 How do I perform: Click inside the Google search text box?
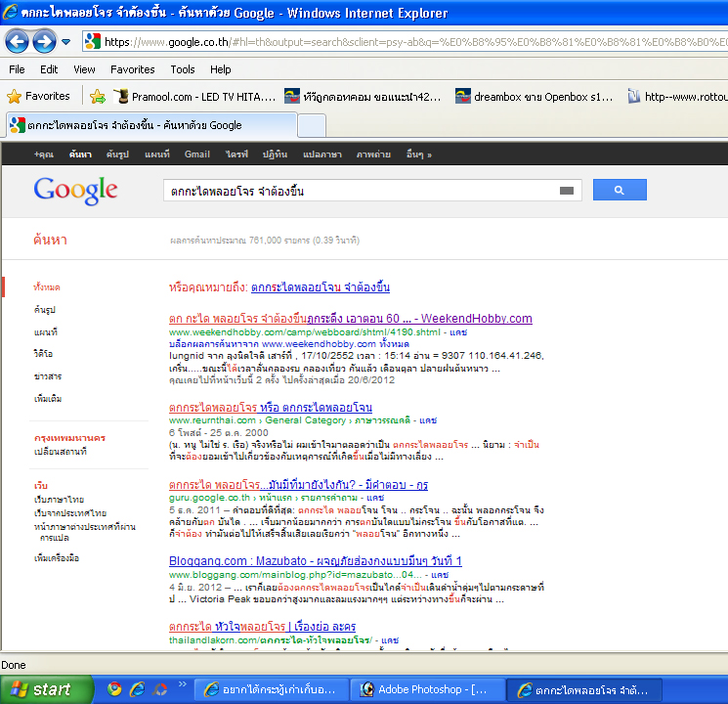tap(357, 191)
